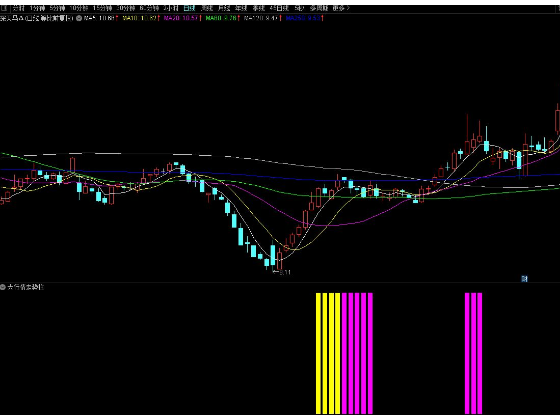Open the 多周期 multi-period view
The image size is (560, 415).
click(319, 8)
